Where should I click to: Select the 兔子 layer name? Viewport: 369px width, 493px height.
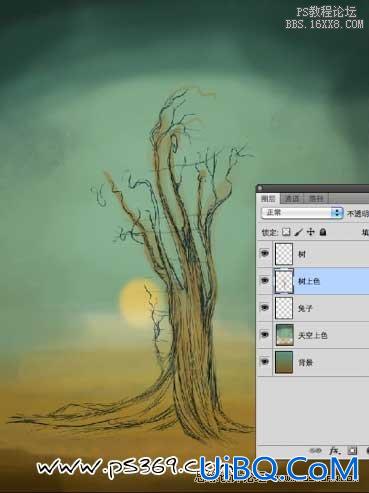pos(305,308)
